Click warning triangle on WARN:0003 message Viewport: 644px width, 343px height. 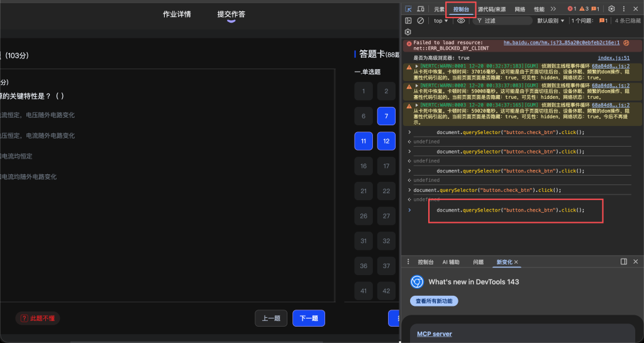[409, 106]
